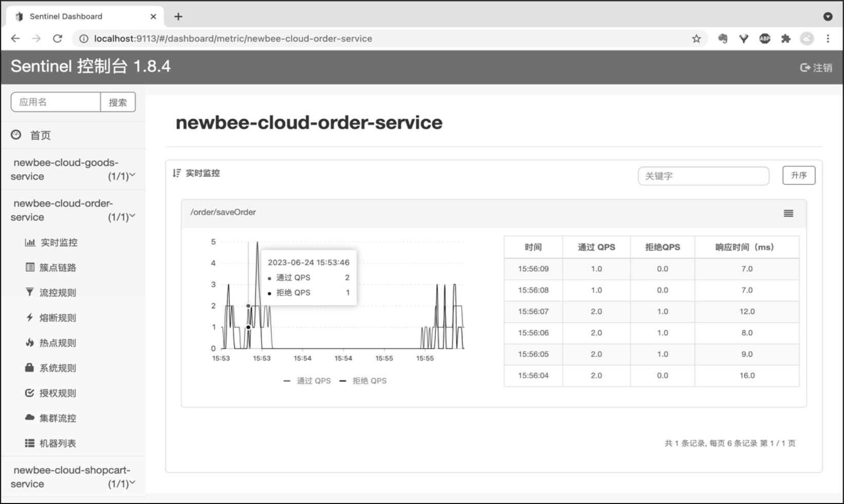The image size is (844, 504).
Task: Click the 响应时间 (ms) column header
Action: tap(747, 247)
